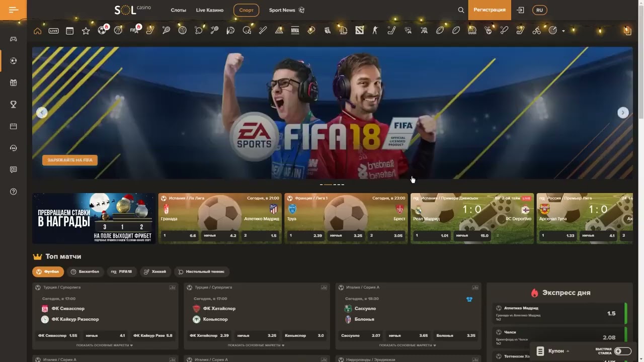This screenshot has height=362, width=644.
Task: Open the Dota 2 esports icon
Action: (359, 30)
